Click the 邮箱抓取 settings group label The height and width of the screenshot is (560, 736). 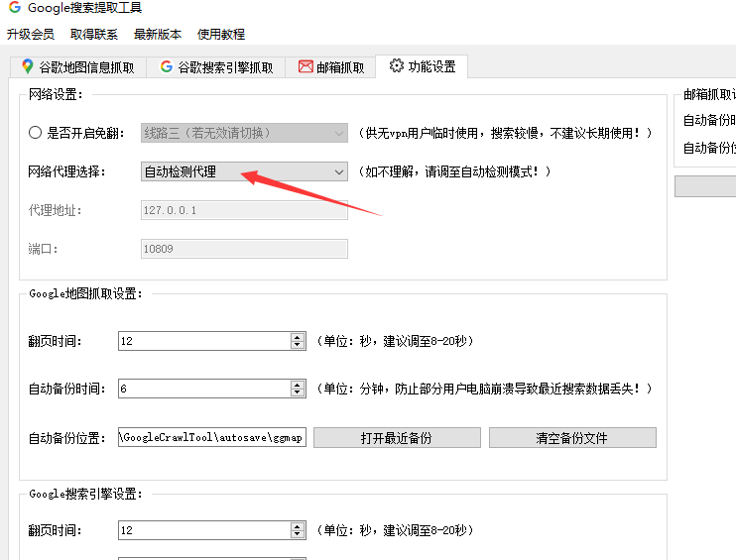[x=709, y=95]
